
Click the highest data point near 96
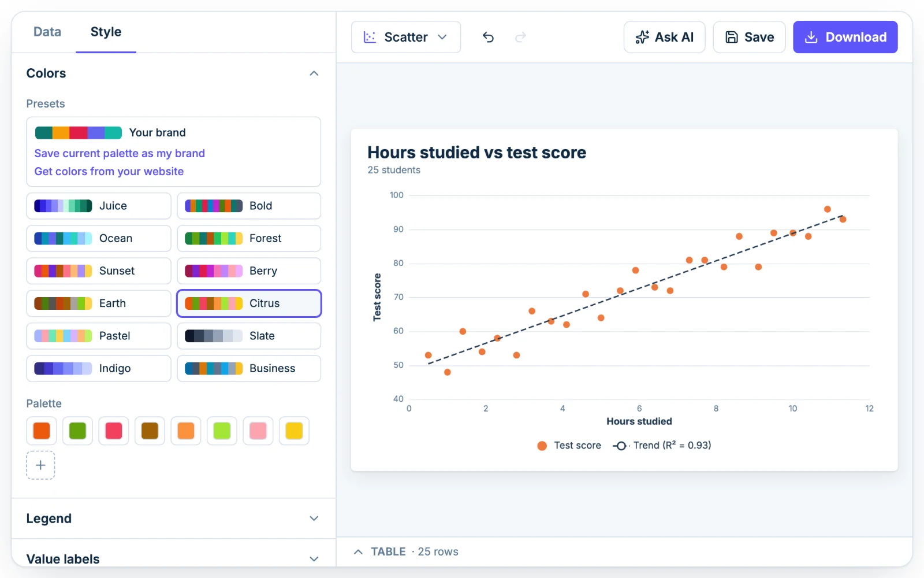coord(828,209)
